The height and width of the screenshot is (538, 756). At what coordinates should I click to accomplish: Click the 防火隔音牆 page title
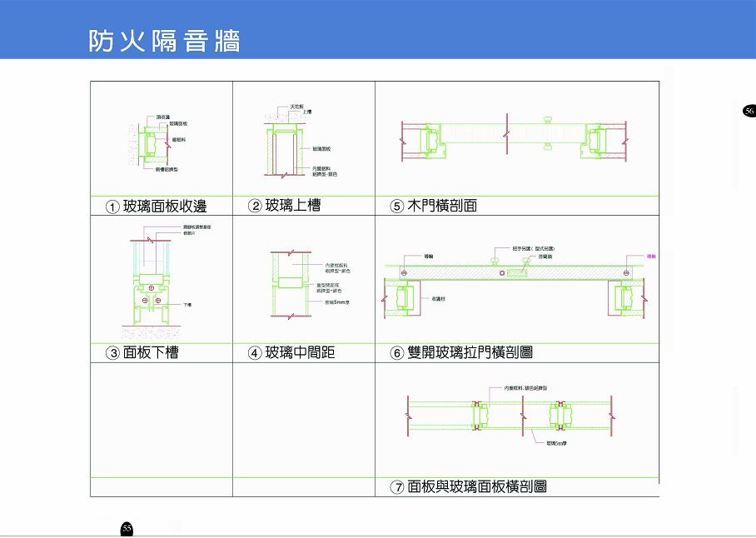tap(164, 41)
